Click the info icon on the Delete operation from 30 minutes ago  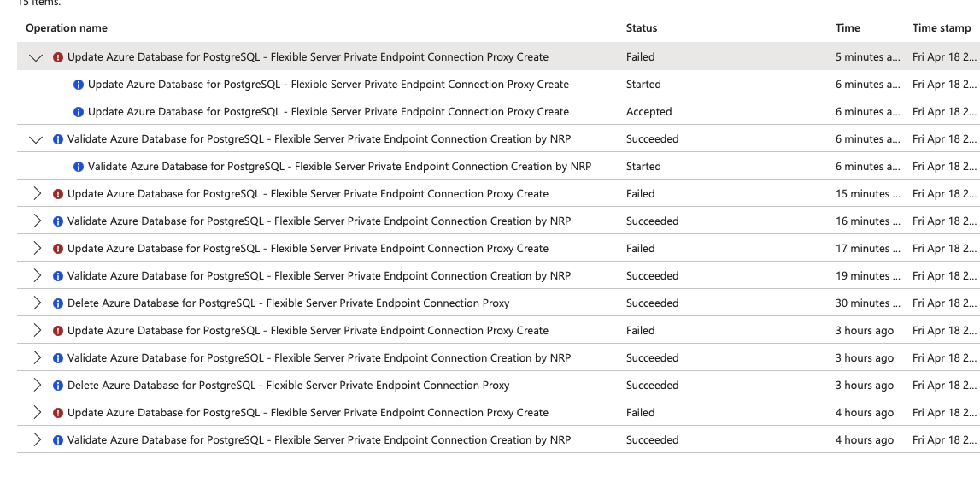click(x=58, y=303)
